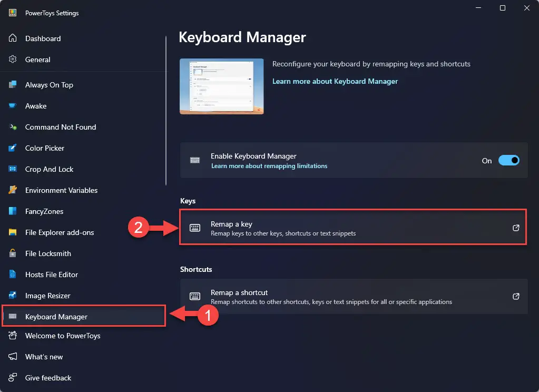Click the Welcome to PowerToys icon
Screen dimensions: 539x392
[13, 335]
